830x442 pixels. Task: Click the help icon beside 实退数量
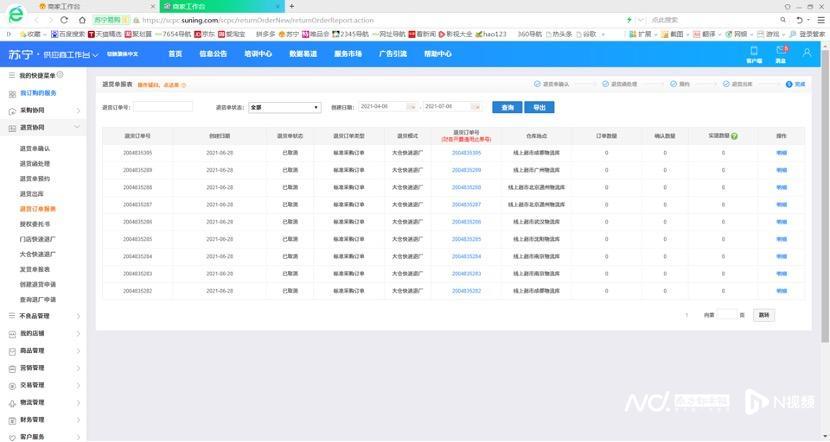pos(735,135)
